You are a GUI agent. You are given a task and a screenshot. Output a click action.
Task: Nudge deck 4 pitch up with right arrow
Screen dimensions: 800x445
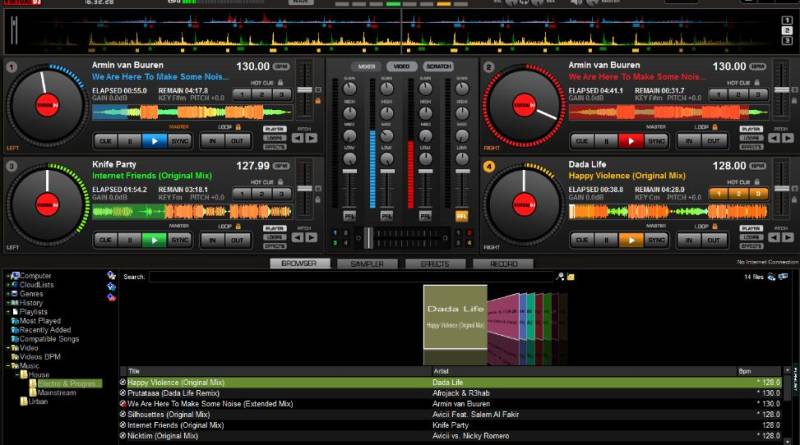788,237
